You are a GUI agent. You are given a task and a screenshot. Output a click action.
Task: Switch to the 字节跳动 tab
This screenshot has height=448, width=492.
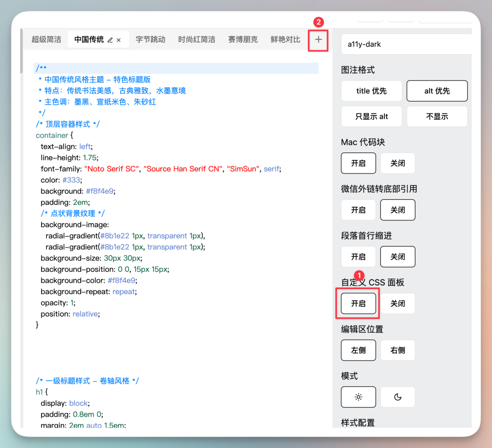coord(150,40)
